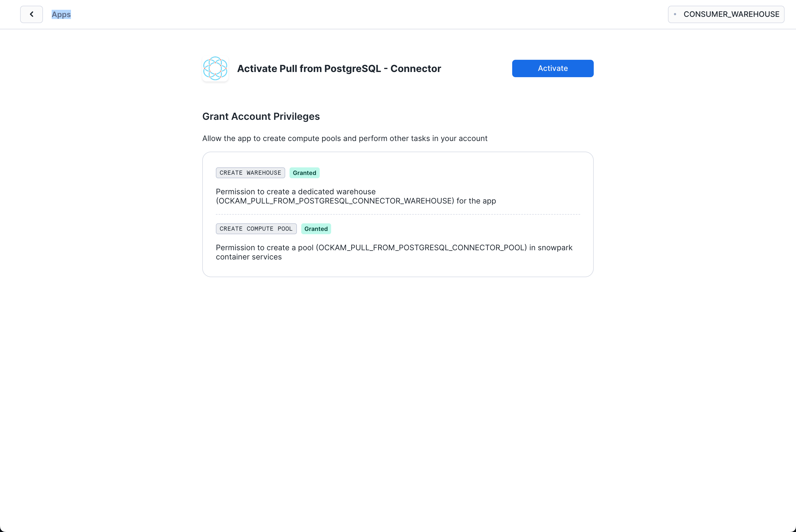
Task: Click 'container services' text in pool description
Action: (248, 257)
